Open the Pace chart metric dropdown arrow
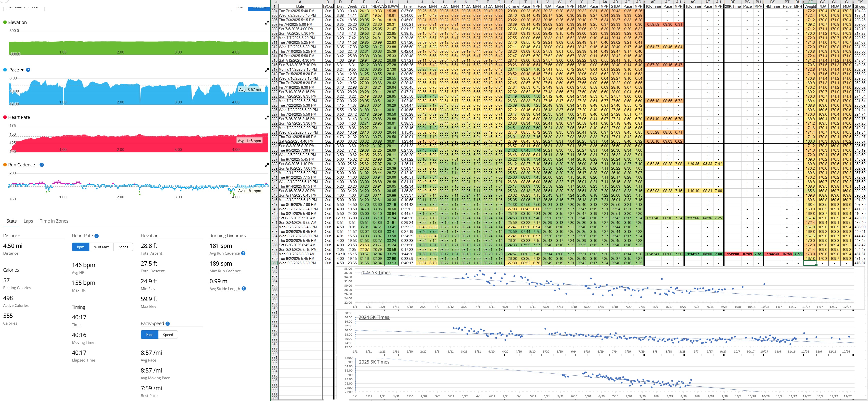Screen dimensions: 868x401 click(x=22, y=70)
